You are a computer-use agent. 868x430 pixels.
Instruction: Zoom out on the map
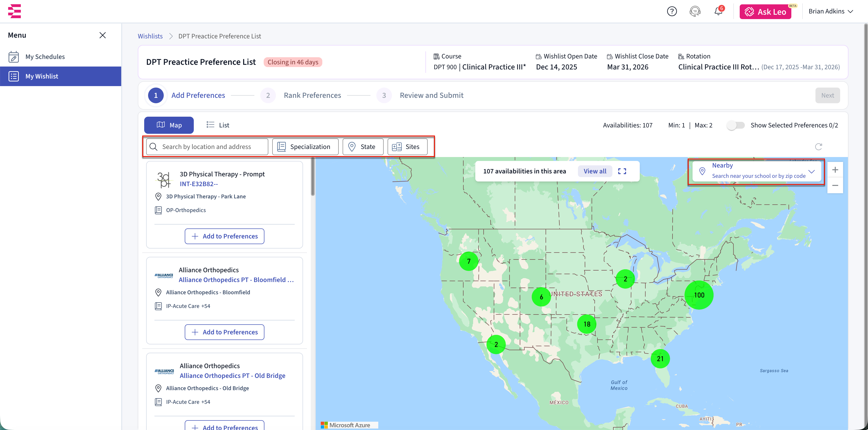(x=835, y=185)
